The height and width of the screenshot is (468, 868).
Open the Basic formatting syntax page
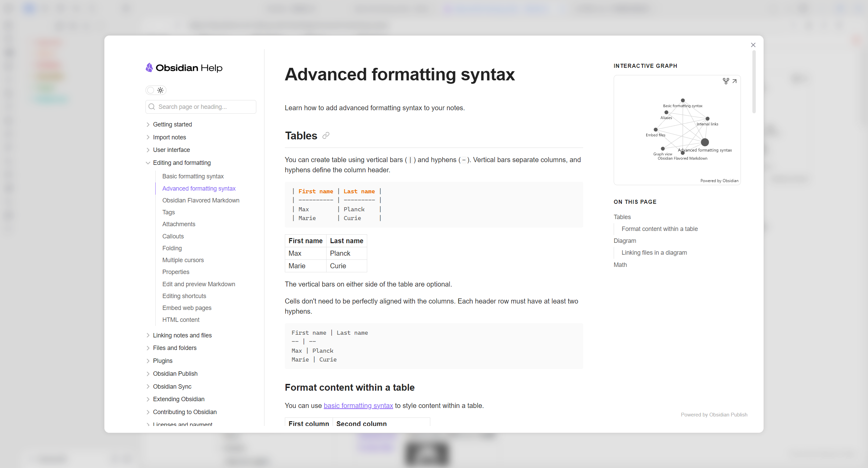(x=193, y=176)
